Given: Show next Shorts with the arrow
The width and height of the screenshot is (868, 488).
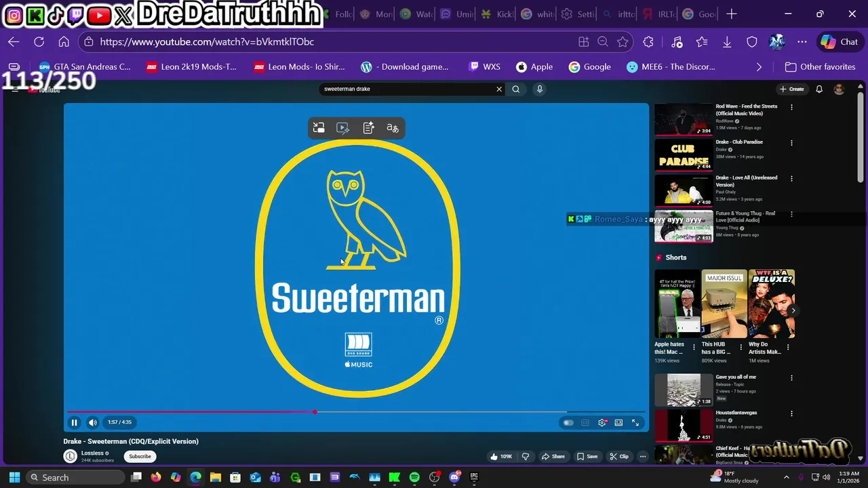Looking at the screenshot, I should [x=793, y=310].
